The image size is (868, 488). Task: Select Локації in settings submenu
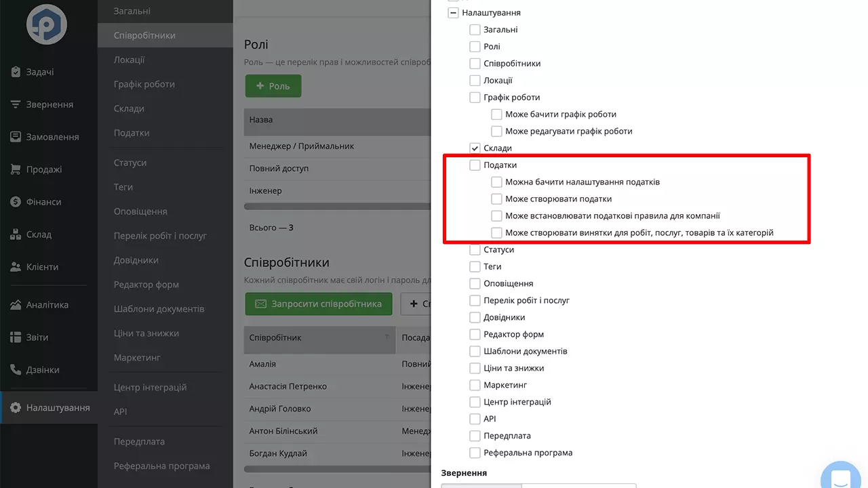[x=130, y=60]
